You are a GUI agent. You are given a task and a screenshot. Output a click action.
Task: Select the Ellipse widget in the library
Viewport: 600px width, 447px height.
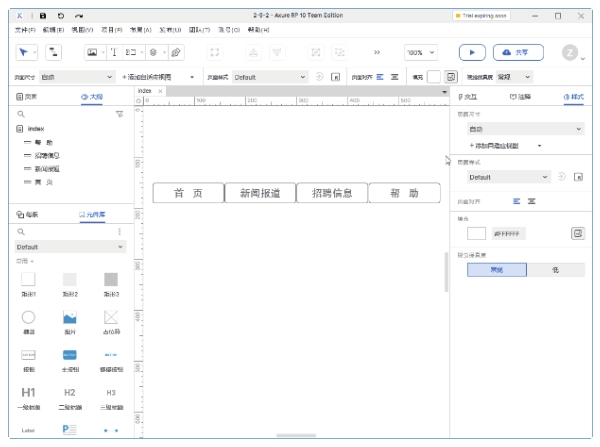click(x=28, y=317)
